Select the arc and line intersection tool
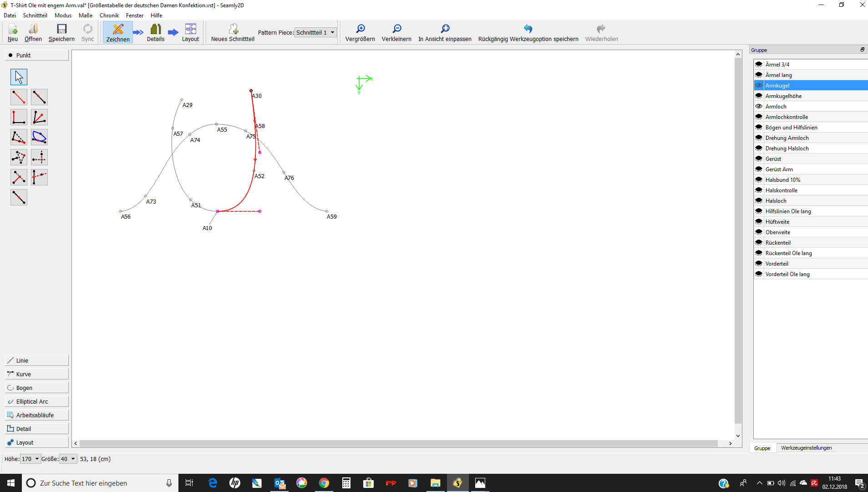 pos(39,137)
